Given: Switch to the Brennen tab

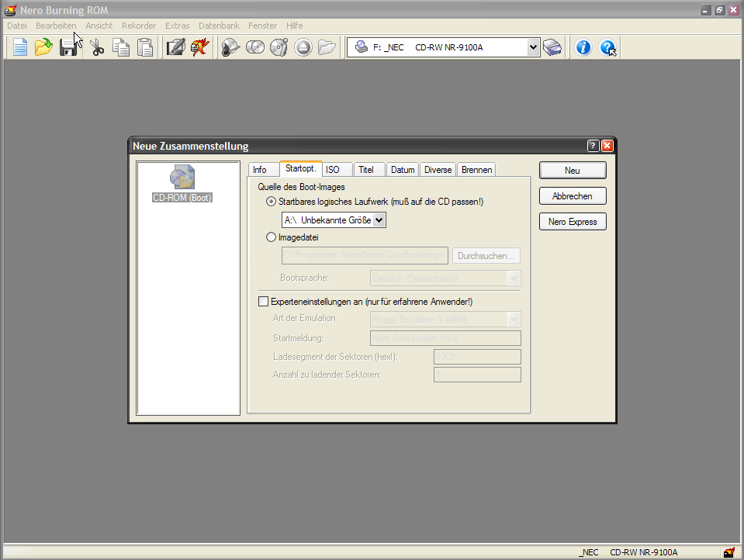Looking at the screenshot, I should [477, 170].
